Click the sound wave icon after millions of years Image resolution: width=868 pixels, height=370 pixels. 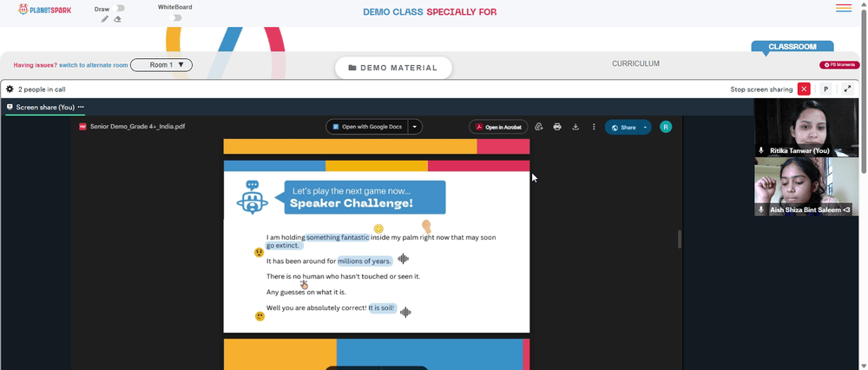[403, 259]
